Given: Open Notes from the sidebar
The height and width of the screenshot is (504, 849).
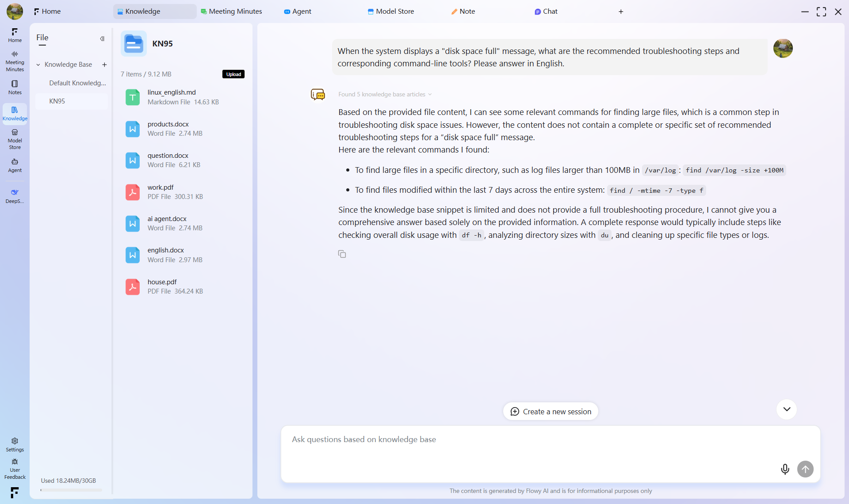Looking at the screenshot, I should [15, 87].
